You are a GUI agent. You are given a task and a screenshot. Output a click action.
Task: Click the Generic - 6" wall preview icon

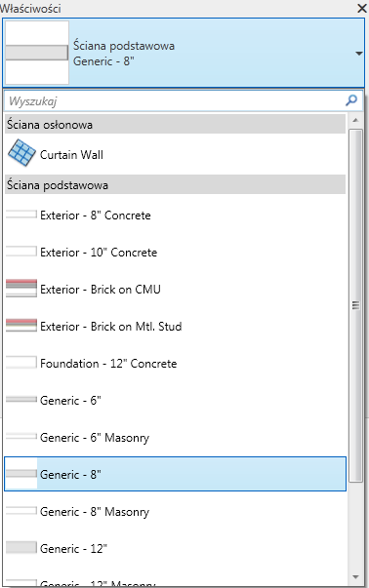tap(21, 400)
